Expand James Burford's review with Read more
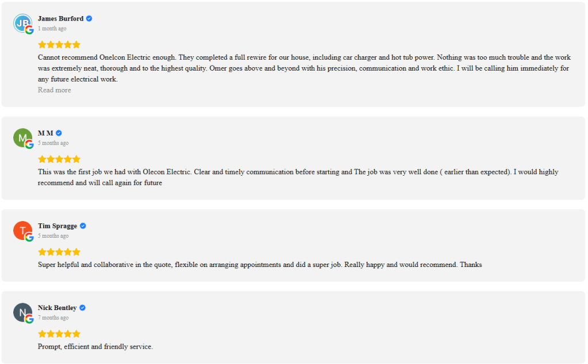Viewport: 588px width, 364px height. 55,90
